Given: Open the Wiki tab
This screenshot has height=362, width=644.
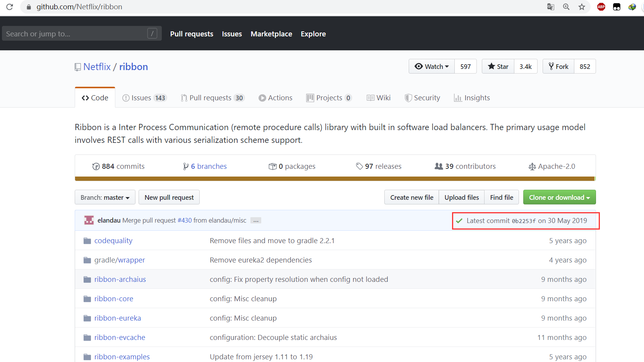Looking at the screenshot, I should point(379,98).
